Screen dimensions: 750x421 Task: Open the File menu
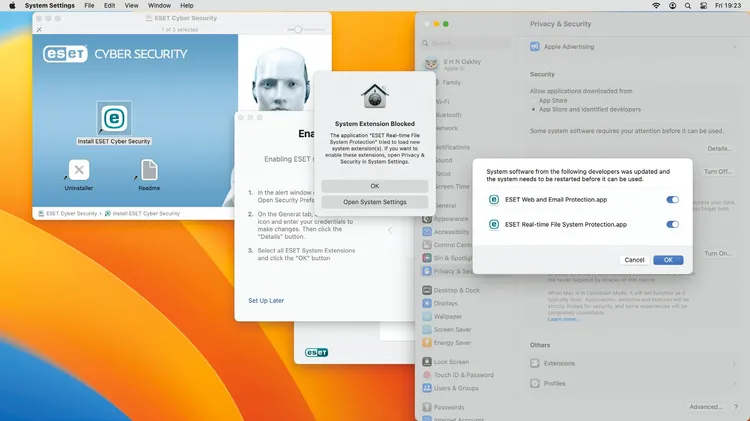(x=89, y=6)
